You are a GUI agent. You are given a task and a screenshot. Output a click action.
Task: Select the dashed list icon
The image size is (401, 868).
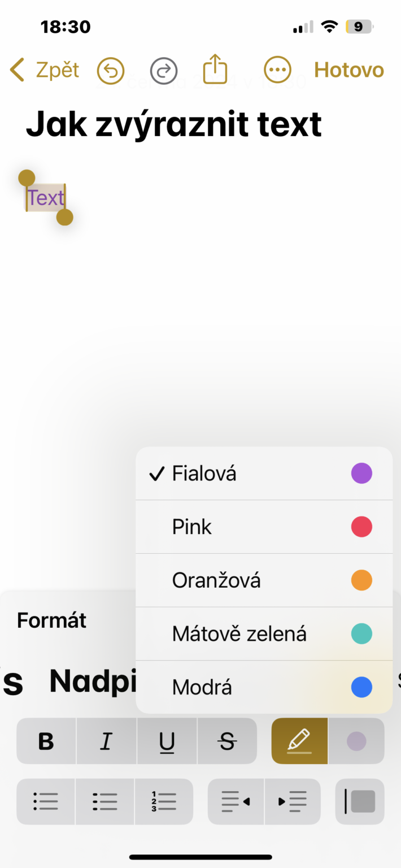104,801
